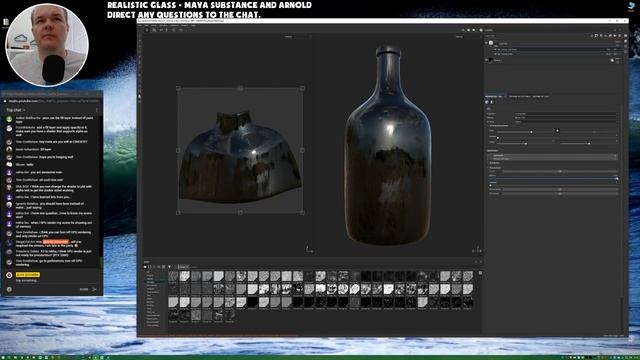Click the top-middle transform handle in 2D view
640x360 pixels.
coord(240,88)
